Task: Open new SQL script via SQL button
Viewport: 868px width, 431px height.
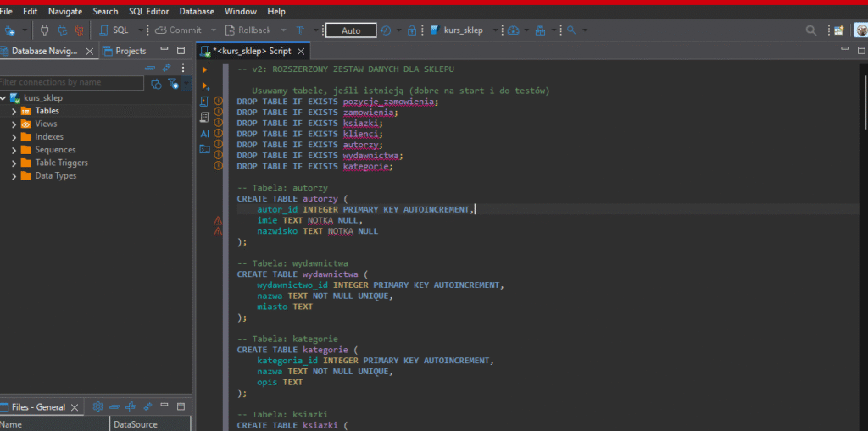Action: [114, 30]
